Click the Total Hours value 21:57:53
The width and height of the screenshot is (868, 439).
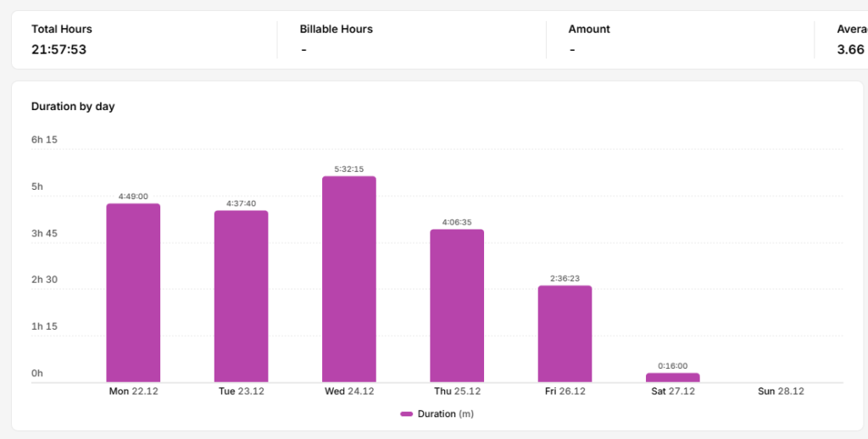point(58,49)
